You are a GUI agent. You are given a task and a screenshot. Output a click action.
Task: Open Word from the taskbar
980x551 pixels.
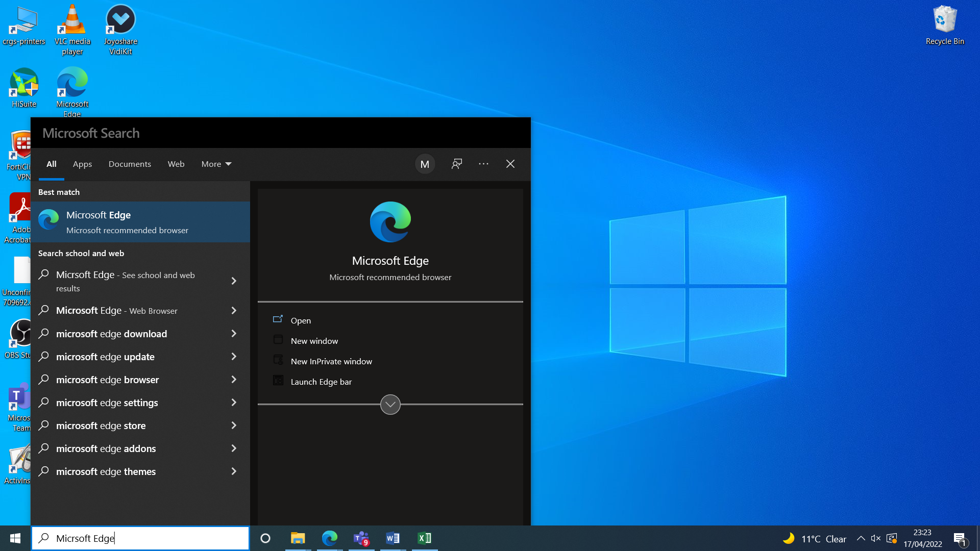(x=393, y=538)
